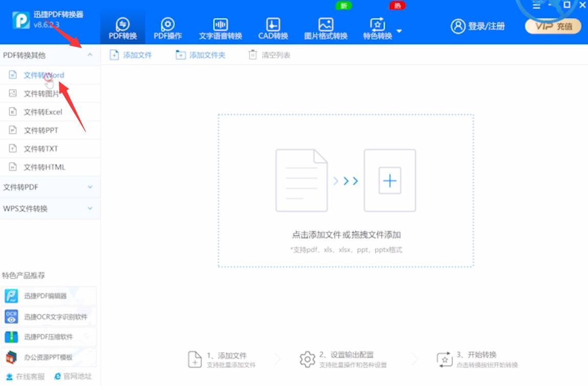Image resolution: width=588 pixels, height=386 pixels.
Task: Click the 添加文件 button
Action: tap(130, 55)
